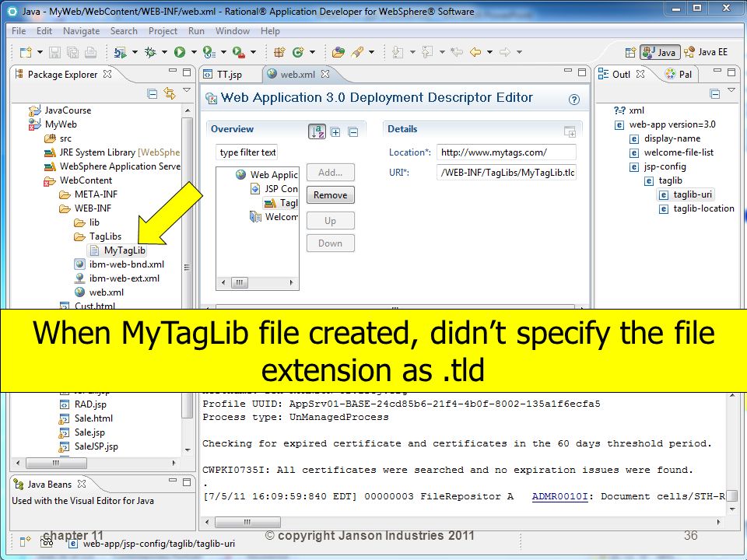Click the Run Last Tool icon with red toolbox
Screen dimensions: 747x560
tap(238, 52)
